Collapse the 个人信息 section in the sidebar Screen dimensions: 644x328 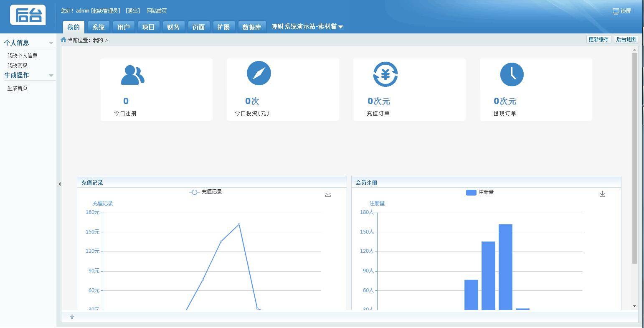[x=51, y=42]
